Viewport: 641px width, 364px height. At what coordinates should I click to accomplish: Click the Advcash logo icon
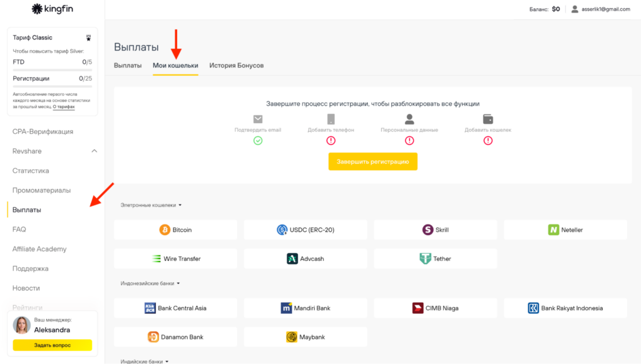pyautogui.click(x=292, y=258)
